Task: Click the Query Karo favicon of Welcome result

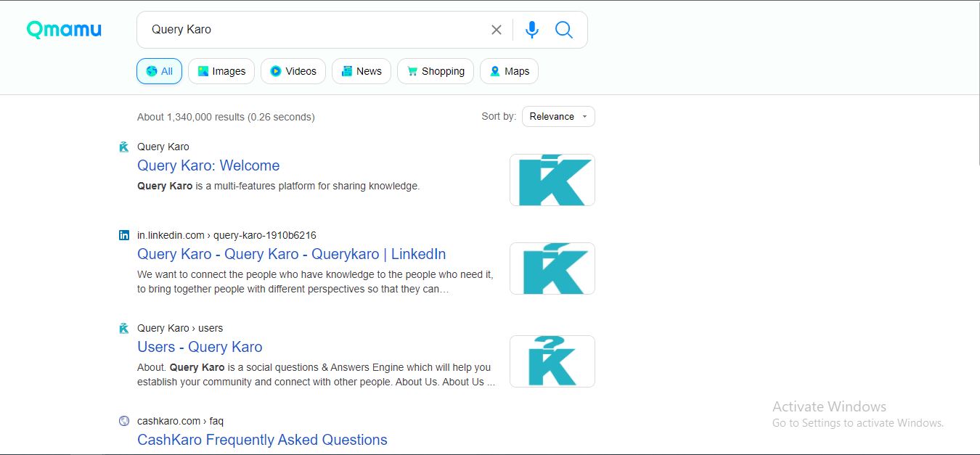Action: point(123,147)
